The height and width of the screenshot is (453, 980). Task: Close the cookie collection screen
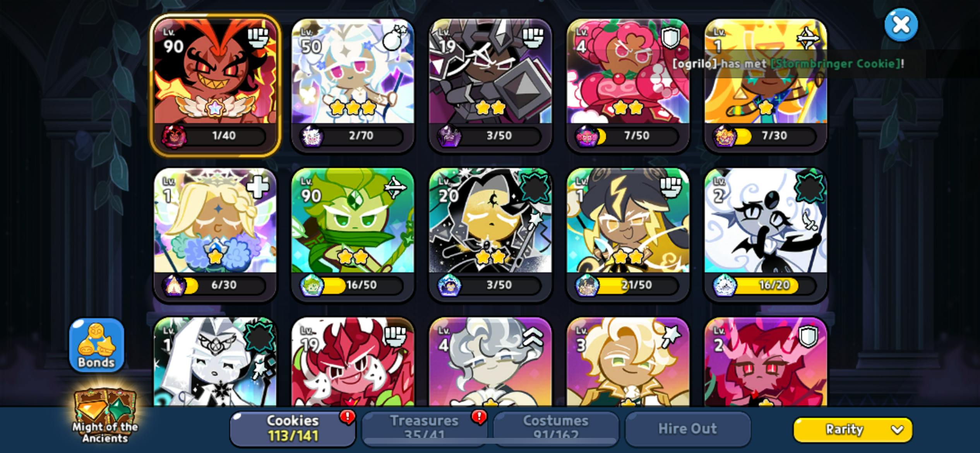(x=901, y=25)
